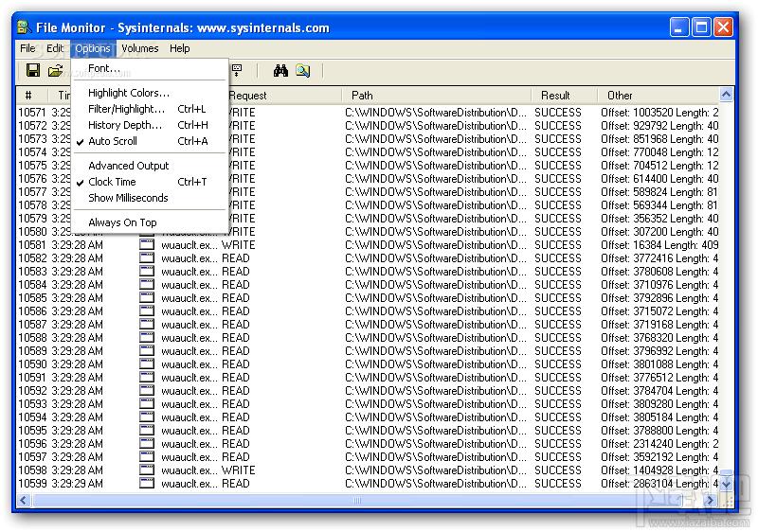This screenshot has width=758, height=532.
Task: Click process icon in row 10581
Action: (147, 245)
